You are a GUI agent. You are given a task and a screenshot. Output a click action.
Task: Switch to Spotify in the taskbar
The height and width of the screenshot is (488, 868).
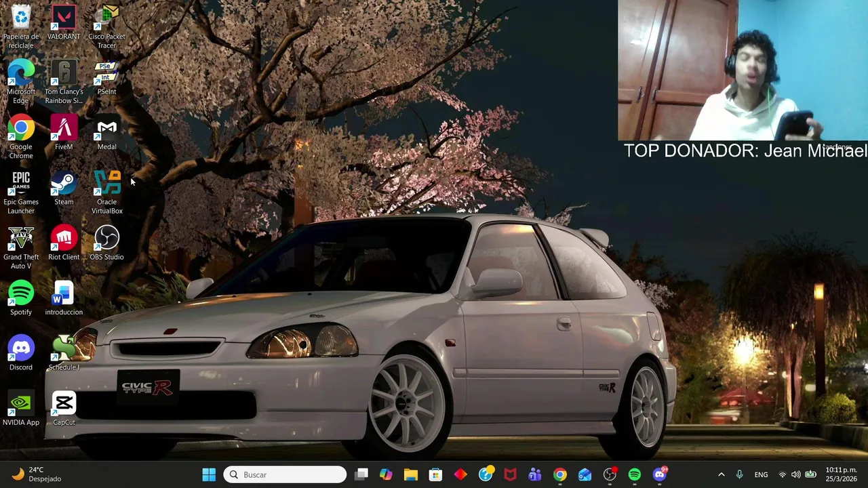click(634, 474)
